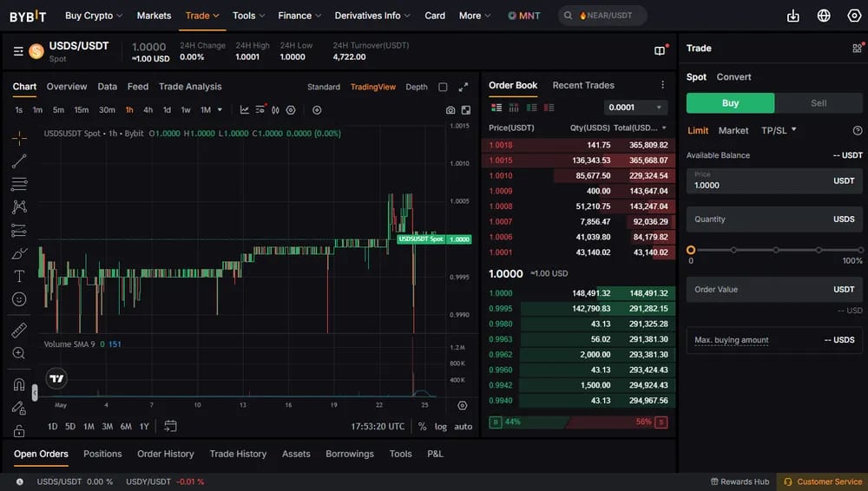
Task: Open the market list hamburger menu
Action: (x=18, y=51)
